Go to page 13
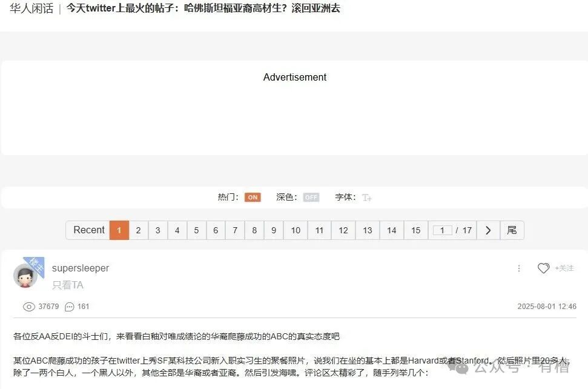This screenshot has width=588, height=389. pyautogui.click(x=368, y=230)
